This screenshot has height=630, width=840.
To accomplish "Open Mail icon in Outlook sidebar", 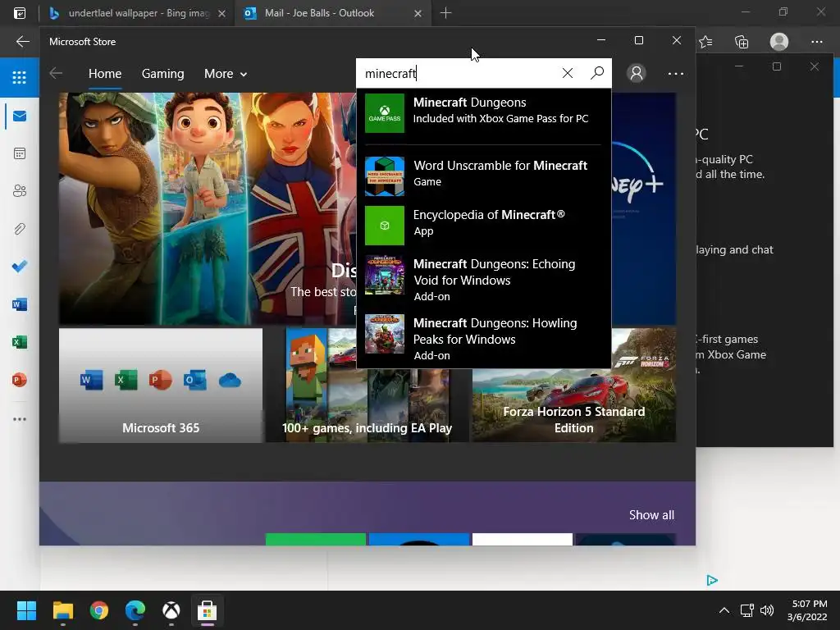I will (x=20, y=116).
